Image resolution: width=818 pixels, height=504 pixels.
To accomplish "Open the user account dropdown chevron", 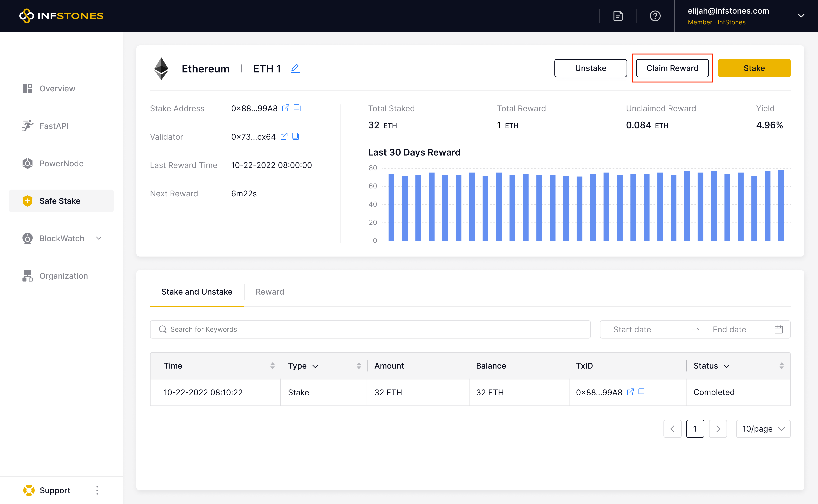I will click(801, 16).
